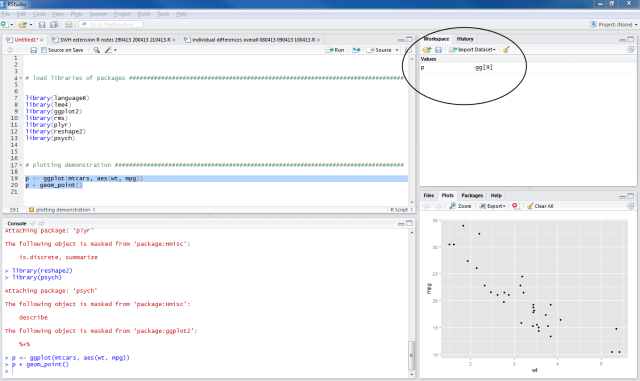Switch to individual differences overall script tab

coord(253,40)
